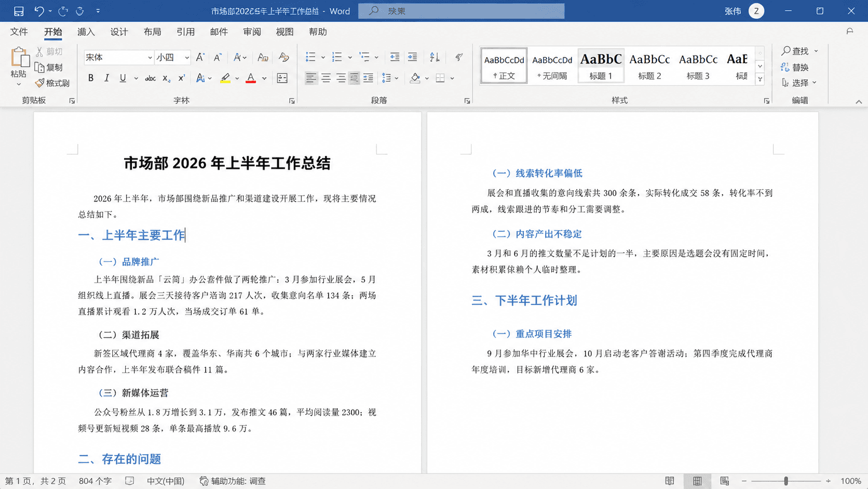The width and height of the screenshot is (868, 489).
Task: Open the Quick Access Toolbar customize arrow
Action: (x=98, y=11)
